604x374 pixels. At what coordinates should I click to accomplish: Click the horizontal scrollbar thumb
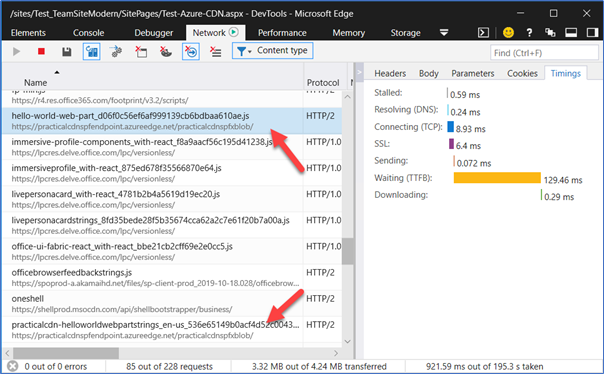(66, 353)
